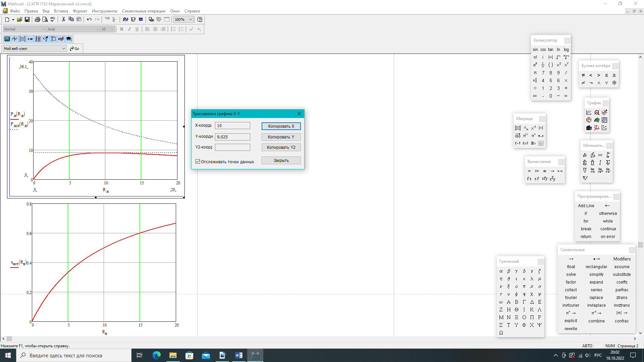Toggle 'Отслеживать точки данных' checkbox
Viewport: 644px width, 362px height.
click(x=198, y=162)
